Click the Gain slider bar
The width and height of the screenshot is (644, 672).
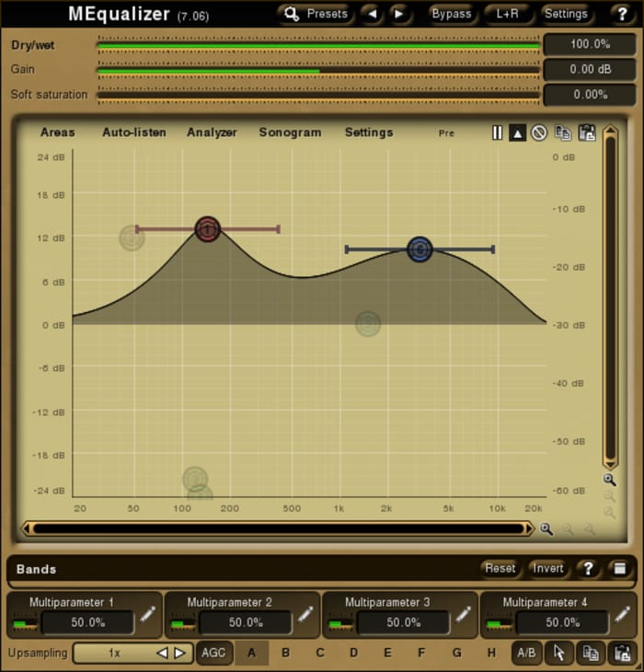(x=318, y=70)
